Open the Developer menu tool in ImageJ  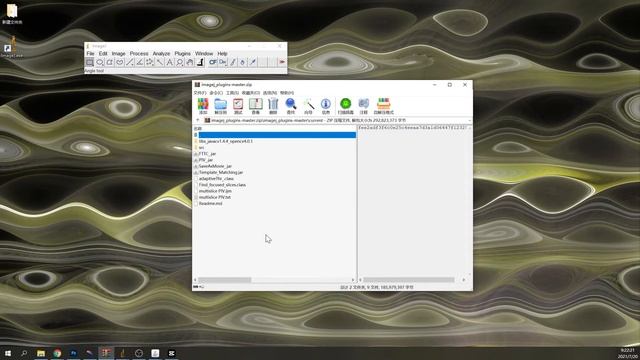point(222,62)
